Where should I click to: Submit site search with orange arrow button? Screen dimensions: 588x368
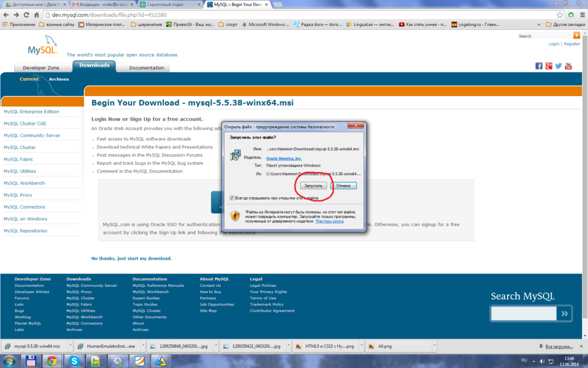tap(577, 35)
